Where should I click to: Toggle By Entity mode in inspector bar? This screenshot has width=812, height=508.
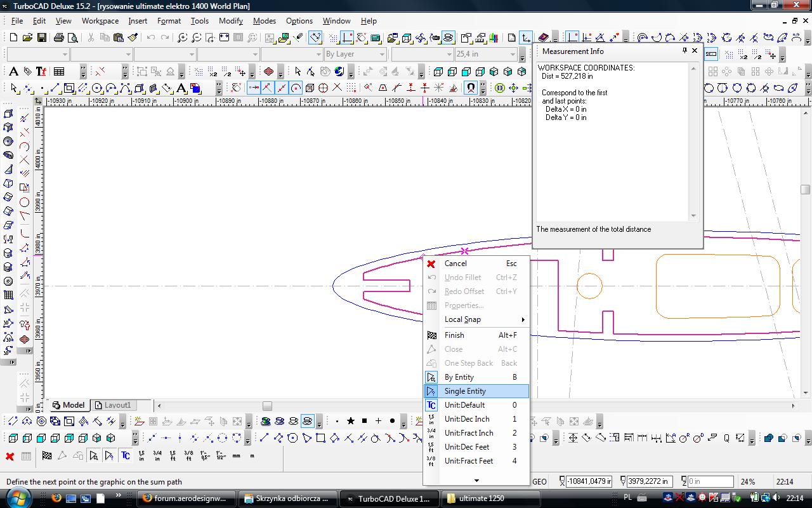click(x=94, y=456)
